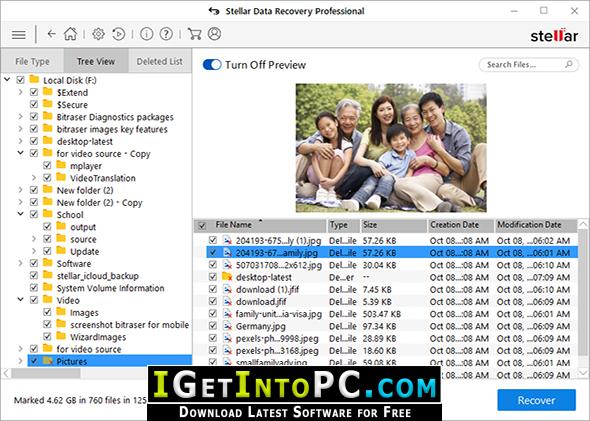Viewport: 590px width, 421px height.
Task: Click file icon of 507031708...2x612.jpg
Action: point(227,265)
